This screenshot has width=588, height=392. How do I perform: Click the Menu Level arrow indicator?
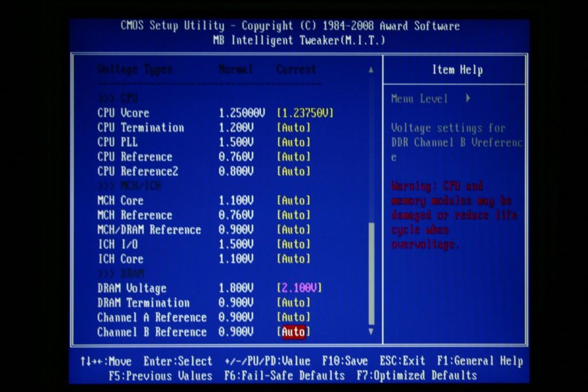pos(468,99)
